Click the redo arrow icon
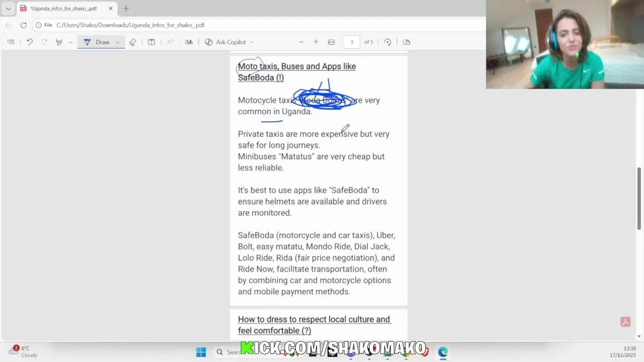 [44, 42]
